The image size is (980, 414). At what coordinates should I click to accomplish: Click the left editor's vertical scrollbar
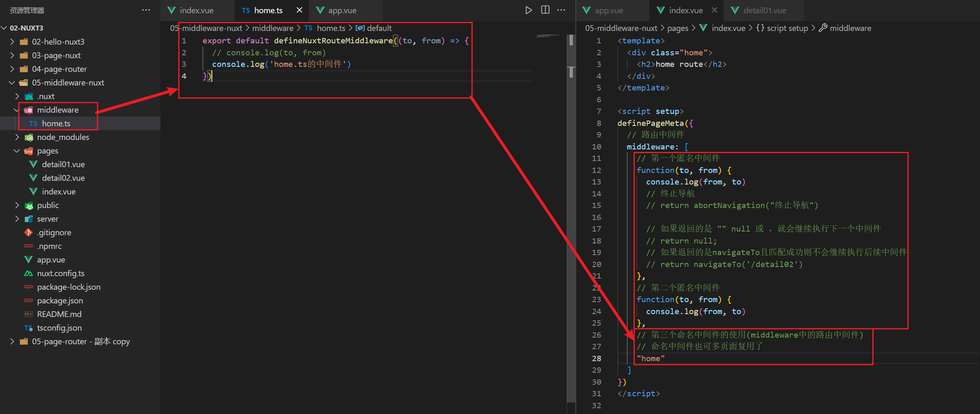[571, 219]
